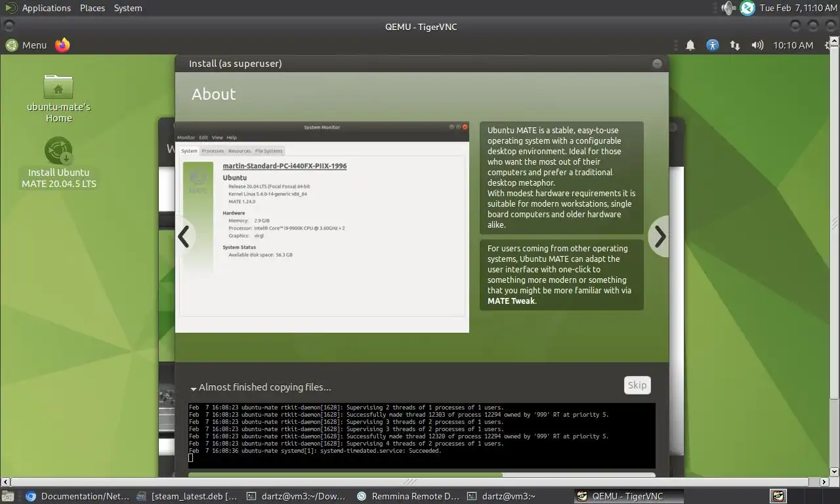Click the host clock Tue Feb 7, 11:10 AM
This screenshot has width=840, height=504.
pos(798,8)
